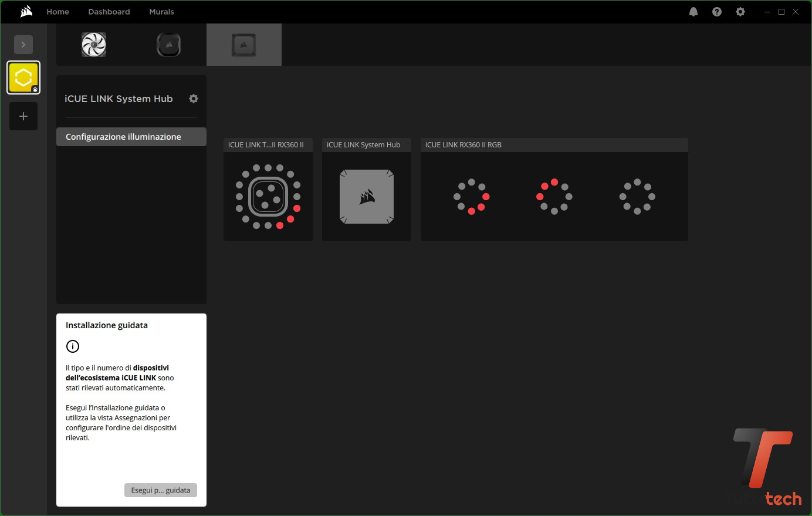Select the white fan device tab
The height and width of the screenshot is (516, 812).
coord(94,45)
